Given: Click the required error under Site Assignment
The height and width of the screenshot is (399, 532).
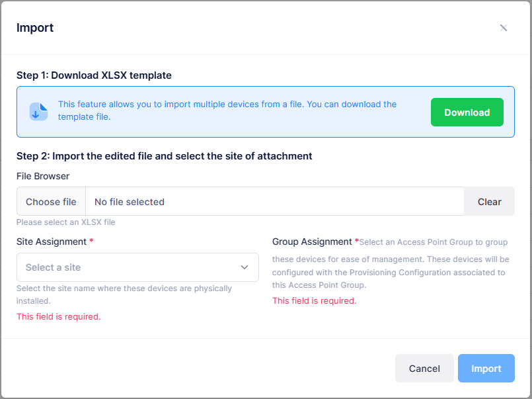Looking at the screenshot, I should pyautogui.click(x=59, y=316).
